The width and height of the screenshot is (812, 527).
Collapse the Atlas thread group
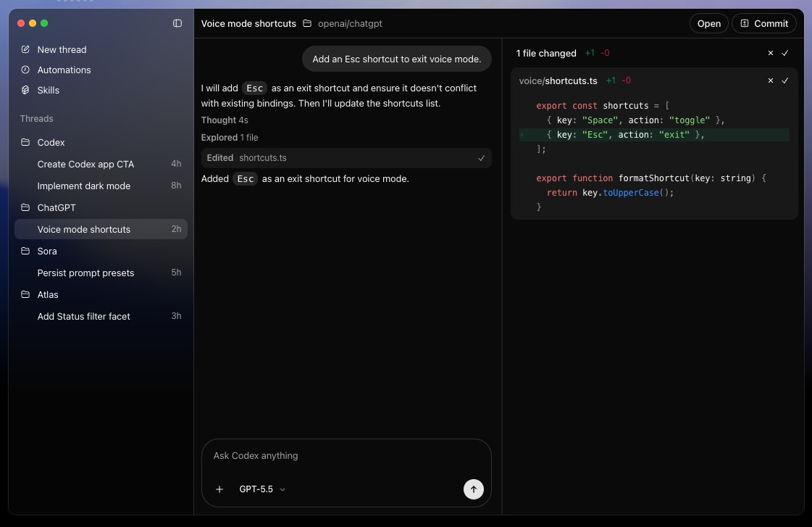tap(101, 294)
